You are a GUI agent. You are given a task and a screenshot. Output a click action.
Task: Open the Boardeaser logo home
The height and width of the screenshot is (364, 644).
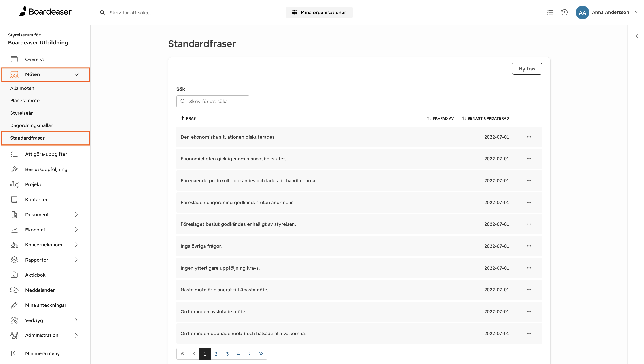point(45,11)
